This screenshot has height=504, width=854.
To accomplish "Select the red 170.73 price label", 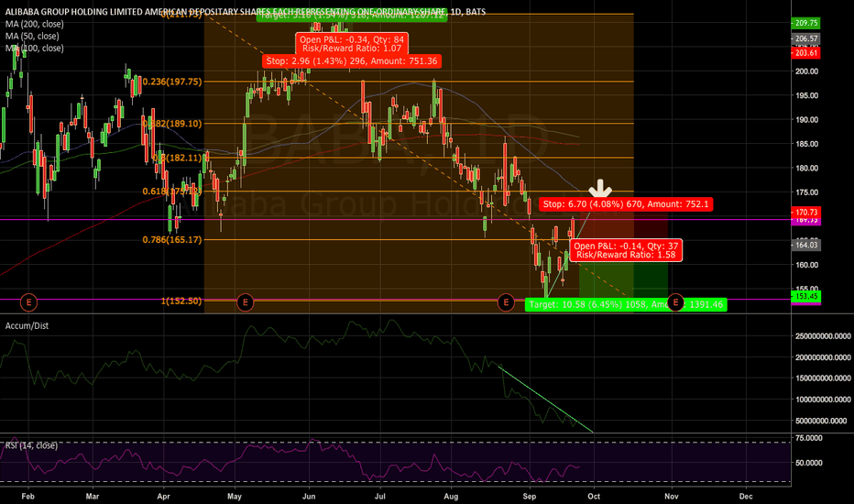I will [x=806, y=212].
